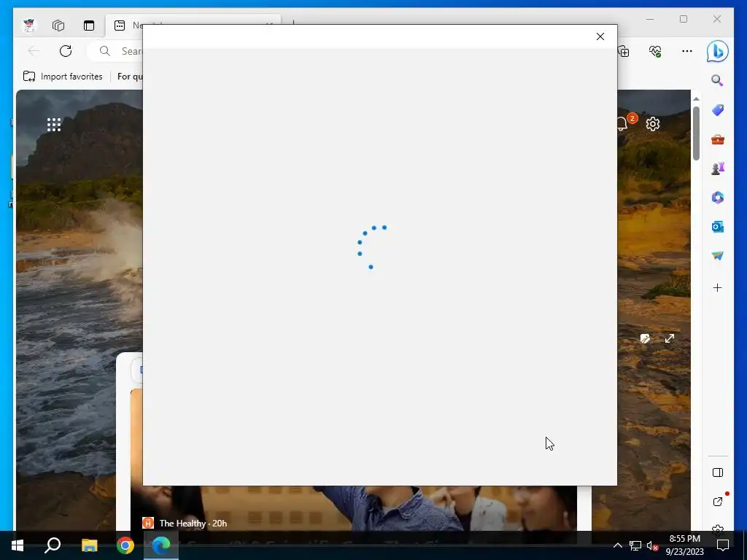Open the sidebar Microsoft 365 icon
Screen dimensions: 747x560
718,198
